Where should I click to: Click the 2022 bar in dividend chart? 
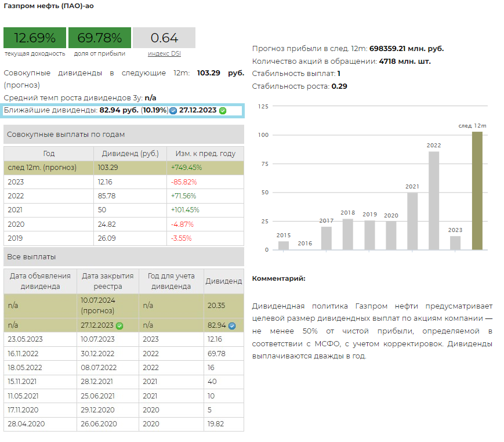(x=434, y=201)
